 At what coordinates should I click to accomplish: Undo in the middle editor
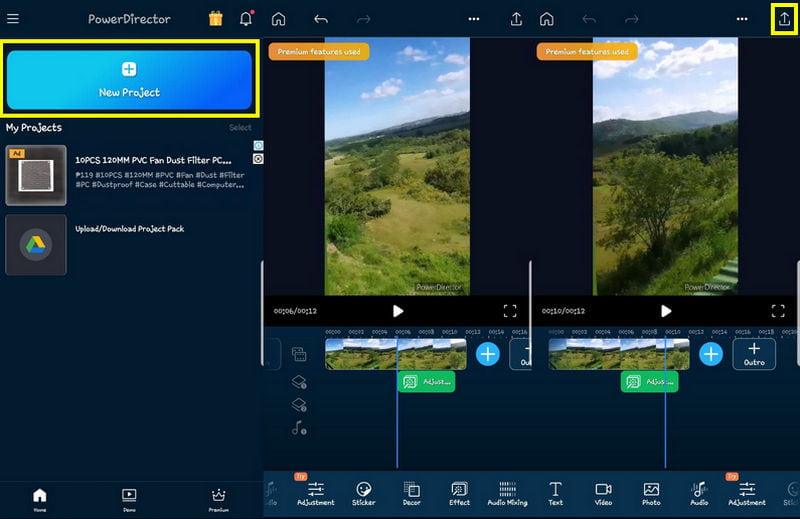point(321,19)
